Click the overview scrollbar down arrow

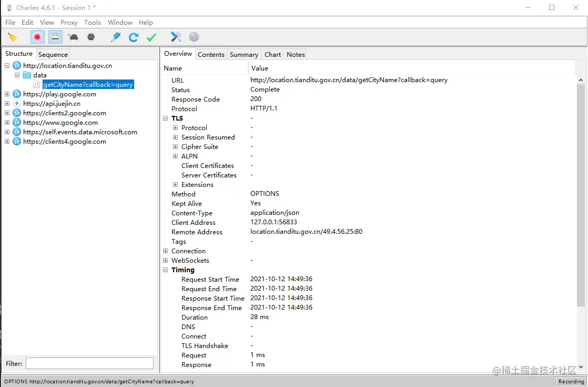[x=581, y=367]
